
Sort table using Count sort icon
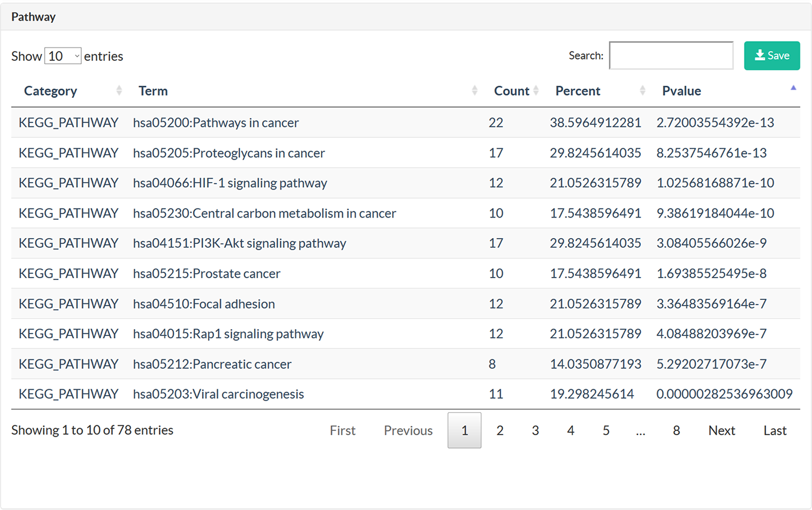(536, 90)
